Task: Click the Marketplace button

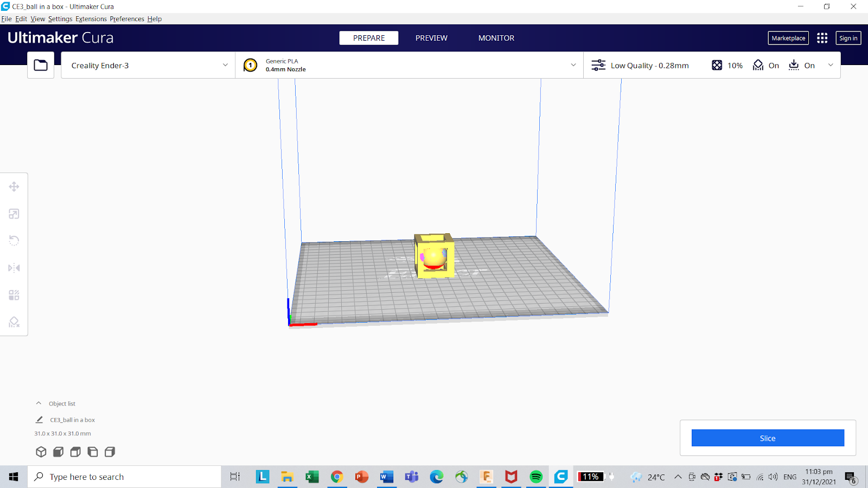Action: (x=788, y=38)
